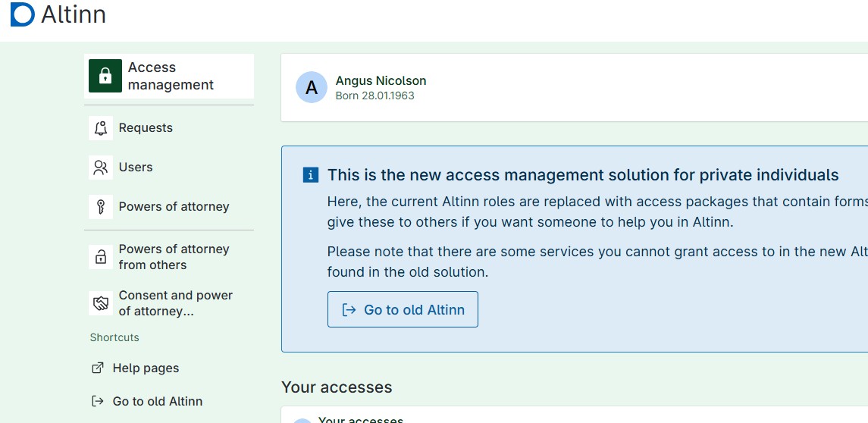
Task: Click the Shortcuts label in sidebar
Action: pyautogui.click(x=114, y=338)
